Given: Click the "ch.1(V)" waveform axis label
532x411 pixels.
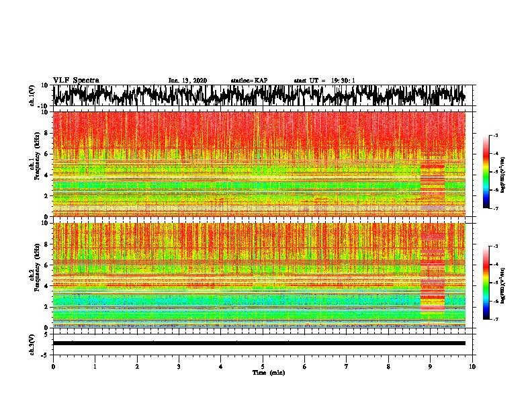Looking at the screenshot, I should point(32,95).
